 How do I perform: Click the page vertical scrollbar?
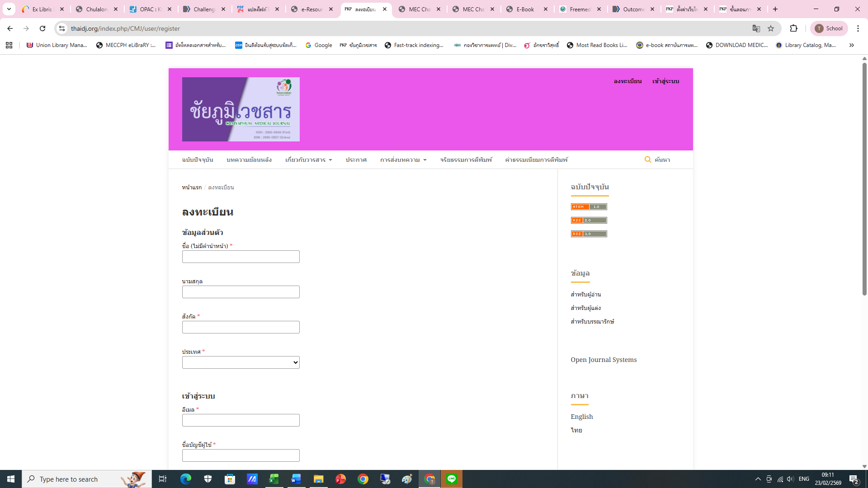pos(864,181)
